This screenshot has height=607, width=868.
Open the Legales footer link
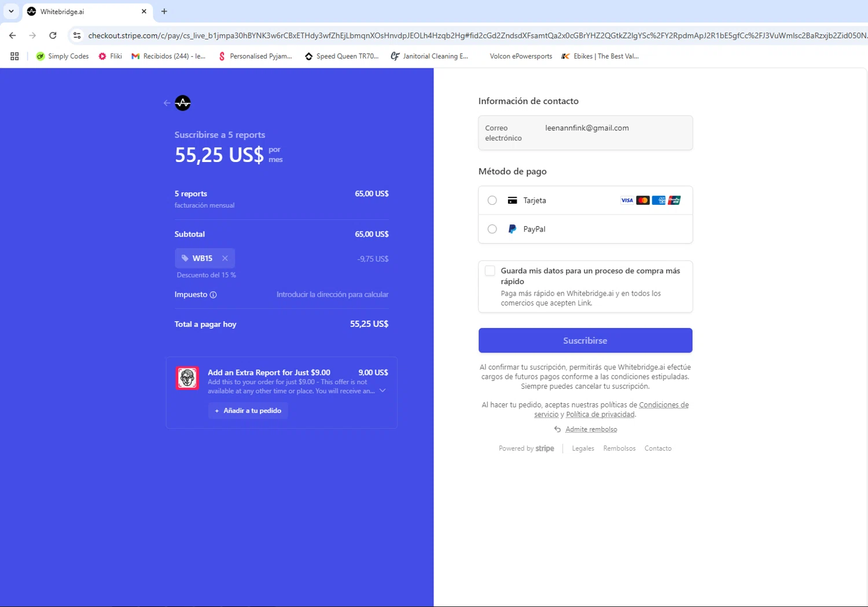coord(583,448)
